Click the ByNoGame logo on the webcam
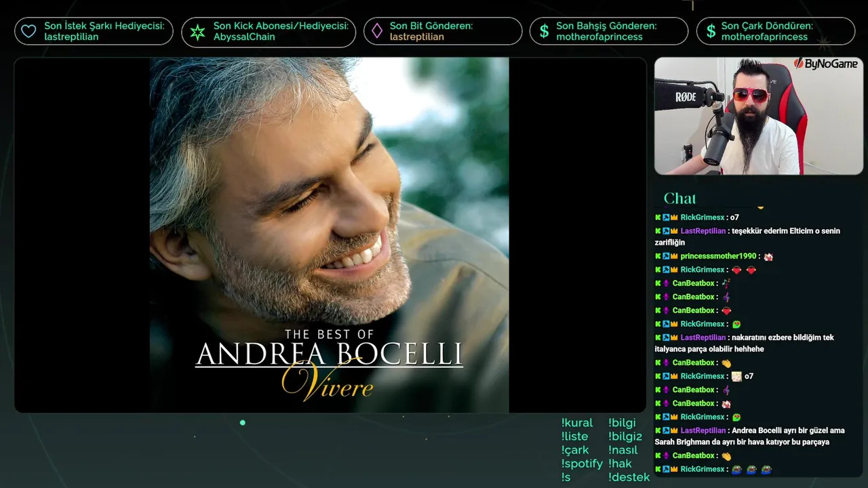The image size is (868, 488). pos(825,64)
